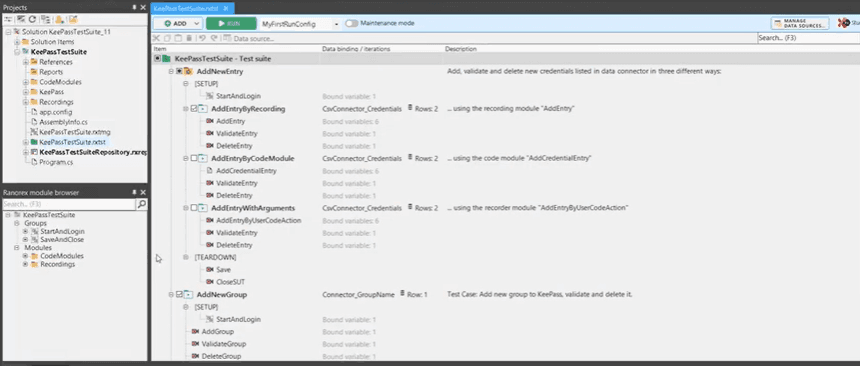Click the undo arrow icon in test suite toolbar
This screenshot has height=366, width=860.
[202, 38]
